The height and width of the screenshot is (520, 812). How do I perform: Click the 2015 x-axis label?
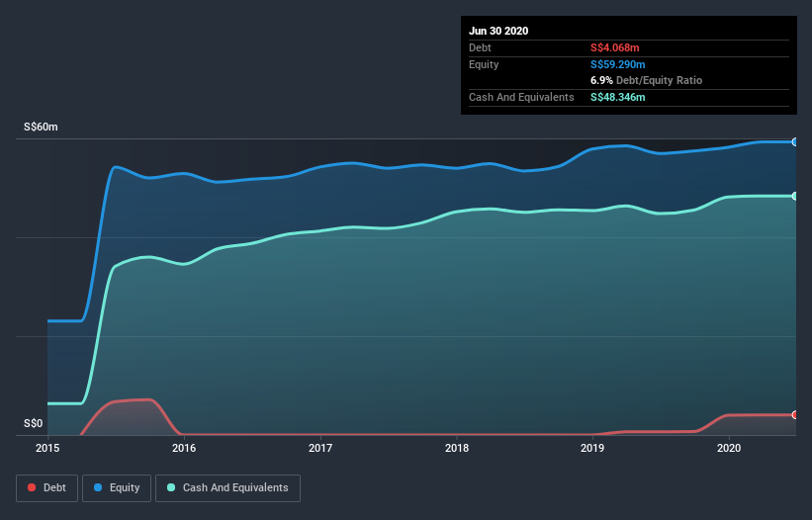tap(47, 448)
